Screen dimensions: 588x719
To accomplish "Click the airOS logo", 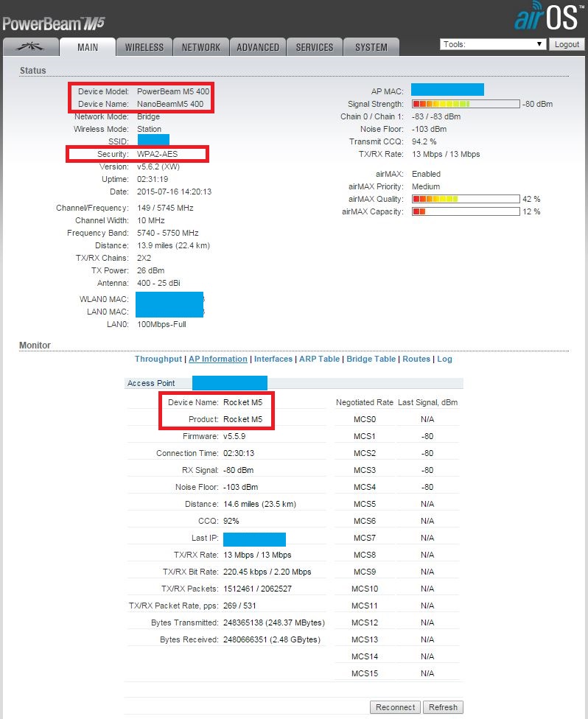I will coord(549,16).
